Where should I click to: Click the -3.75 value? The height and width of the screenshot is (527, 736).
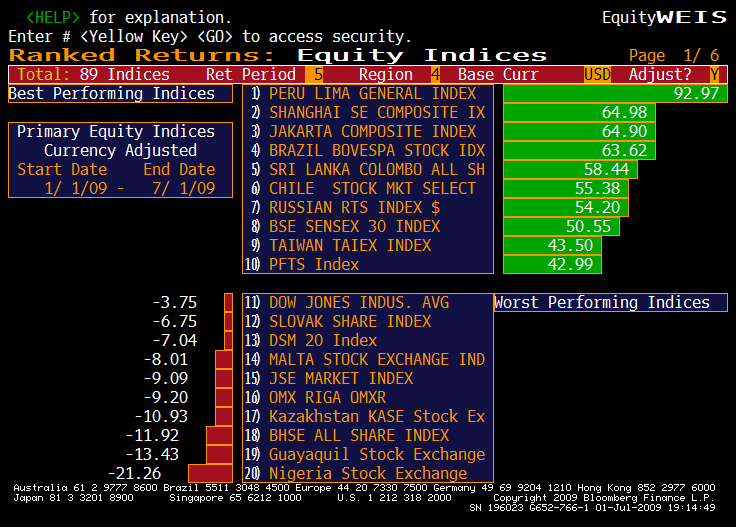tap(175, 303)
